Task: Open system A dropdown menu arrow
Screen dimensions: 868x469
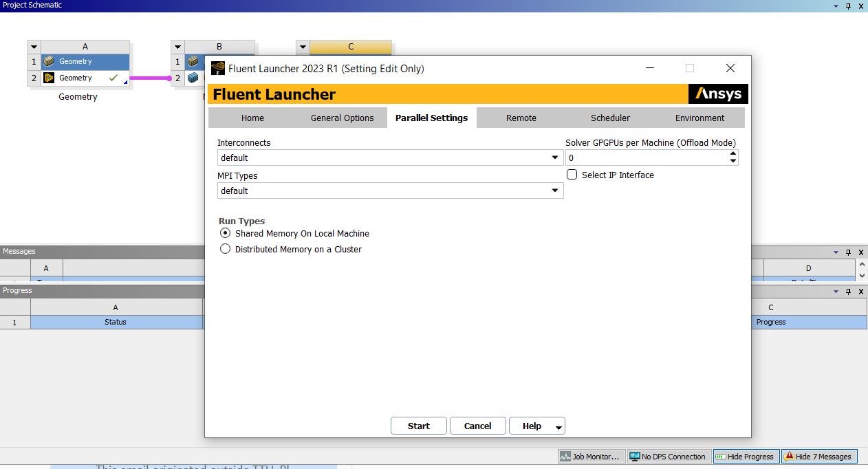Action: click(x=34, y=47)
